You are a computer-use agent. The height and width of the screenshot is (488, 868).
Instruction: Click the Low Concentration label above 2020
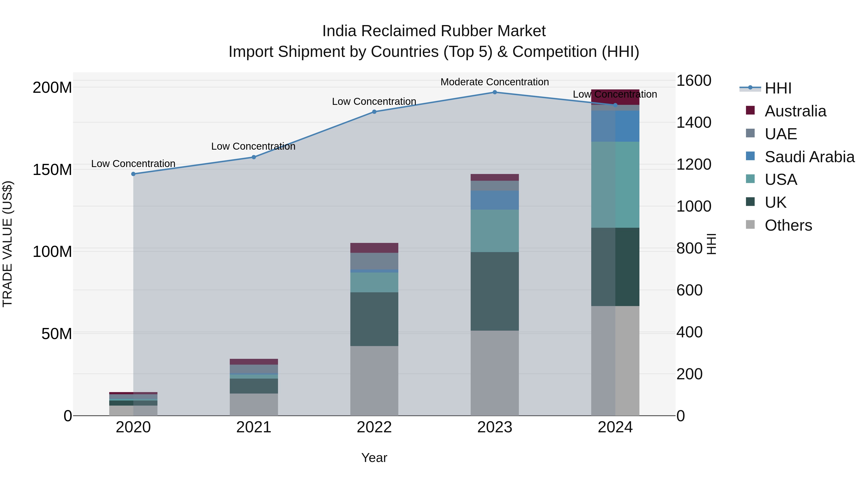[x=133, y=164]
